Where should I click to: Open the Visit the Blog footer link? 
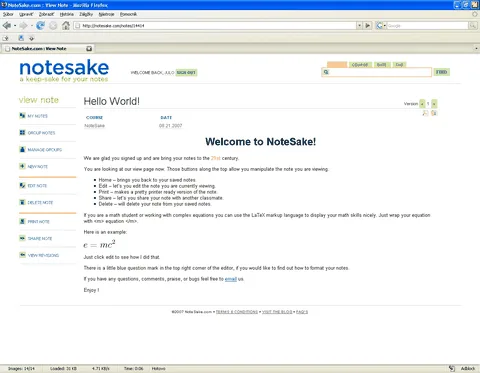[x=277, y=312]
